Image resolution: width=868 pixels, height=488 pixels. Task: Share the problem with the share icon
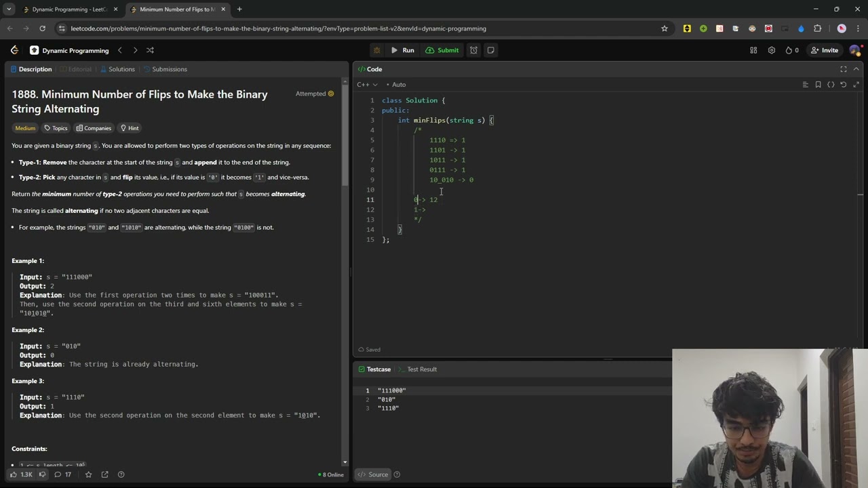(104, 474)
